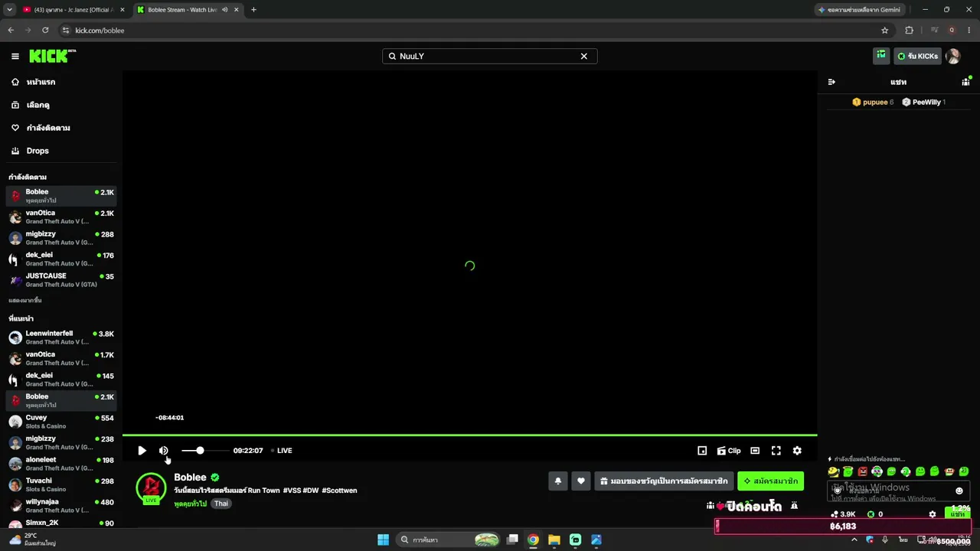Toggle notification bell for Boblee

click(558, 481)
